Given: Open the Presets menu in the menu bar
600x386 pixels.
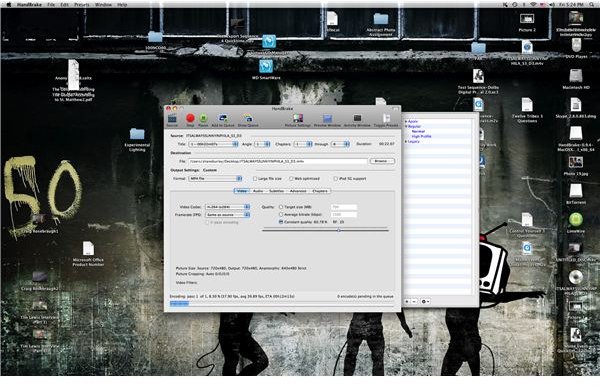Looking at the screenshot, I should point(82,5).
